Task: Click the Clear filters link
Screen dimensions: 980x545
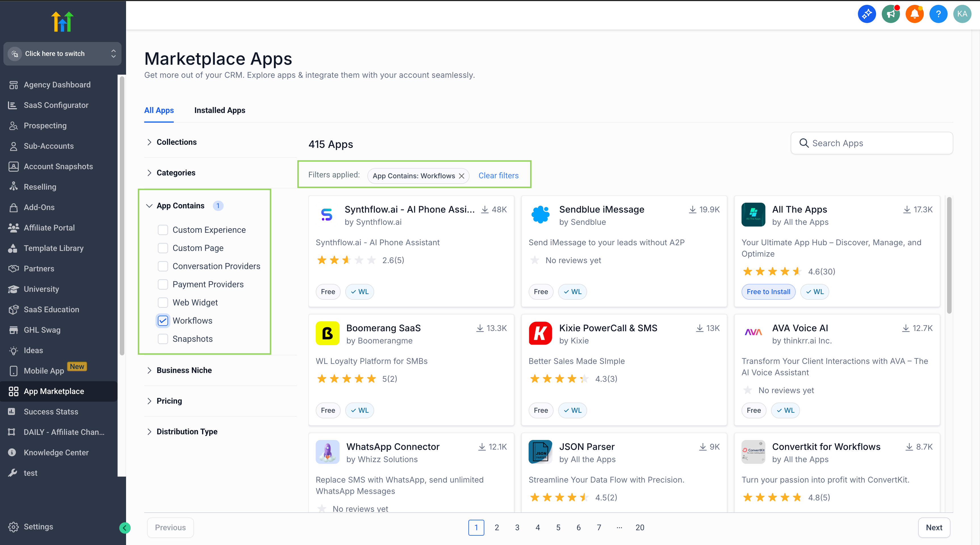Action: point(498,175)
